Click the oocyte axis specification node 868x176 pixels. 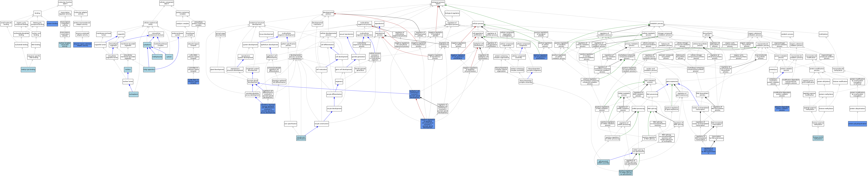pos(301,138)
